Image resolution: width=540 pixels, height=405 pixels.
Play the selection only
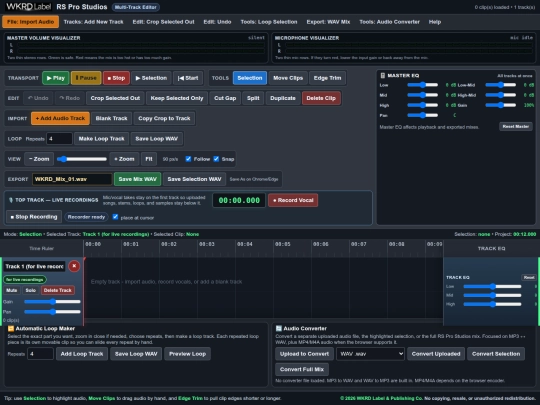pos(151,78)
